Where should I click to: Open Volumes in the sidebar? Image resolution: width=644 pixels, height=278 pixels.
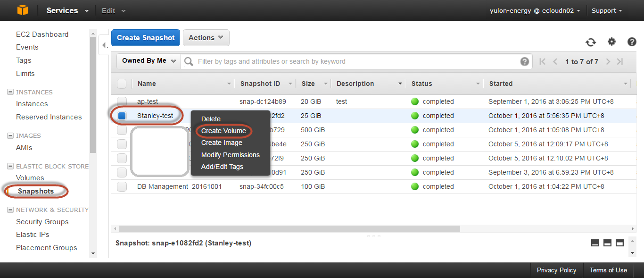click(x=30, y=178)
